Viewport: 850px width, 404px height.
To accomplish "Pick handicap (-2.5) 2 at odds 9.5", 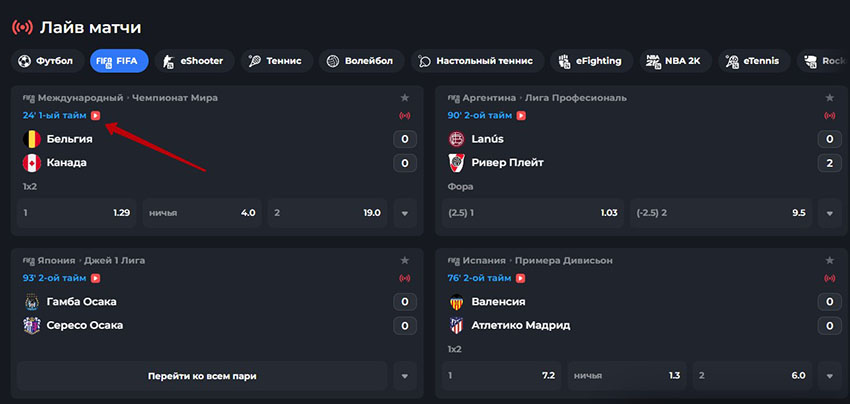I will (x=722, y=213).
